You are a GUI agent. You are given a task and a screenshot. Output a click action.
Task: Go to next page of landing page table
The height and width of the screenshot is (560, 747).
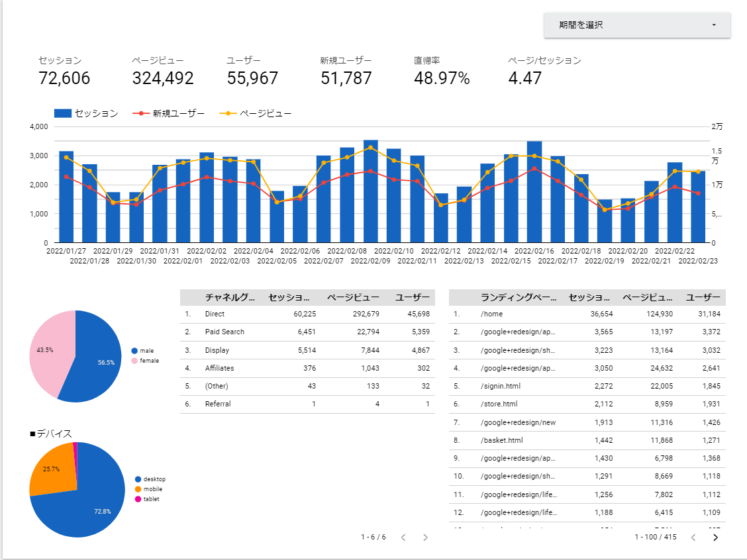(715, 537)
